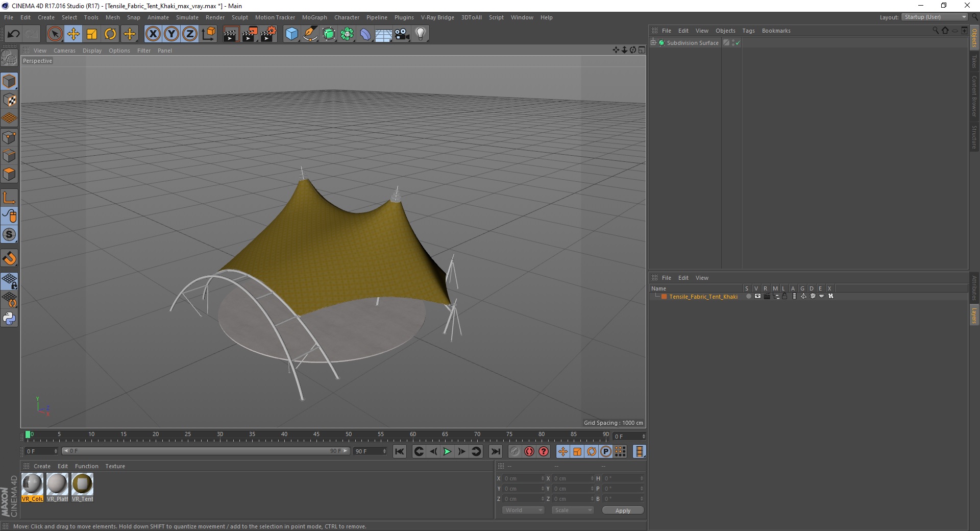The image size is (980, 531).
Task: Open the Array modeling objects icon
Action: [x=348, y=34]
